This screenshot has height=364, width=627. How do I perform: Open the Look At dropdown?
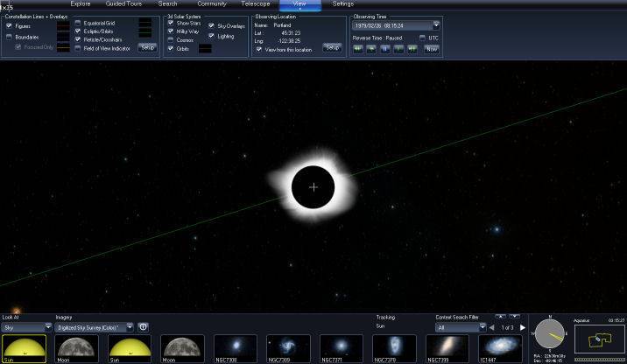click(25, 326)
